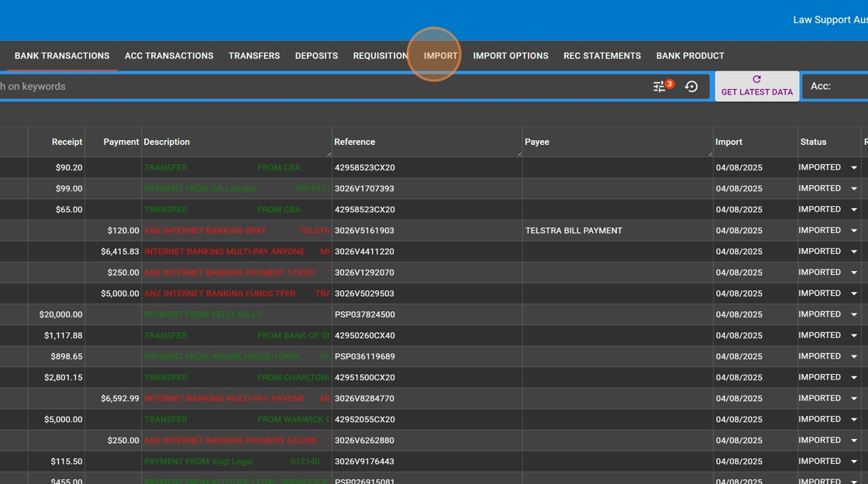The width and height of the screenshot is (868, 484).
Task: Open the Acc: account selector
Action: (835, 86)
